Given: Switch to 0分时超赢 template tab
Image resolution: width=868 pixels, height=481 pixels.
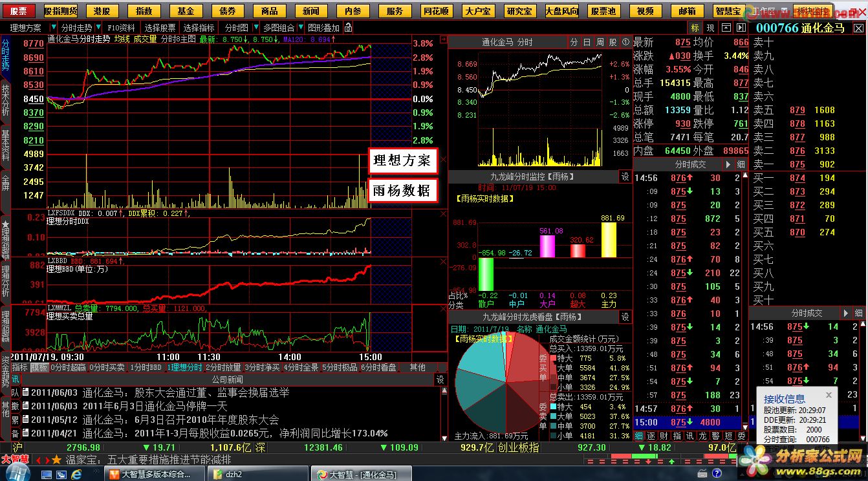Looking at the screenshot, I should [69, 367].
